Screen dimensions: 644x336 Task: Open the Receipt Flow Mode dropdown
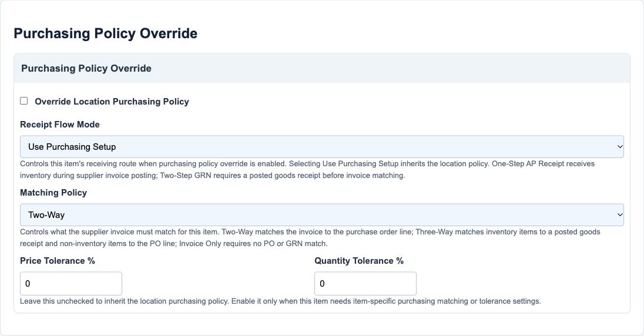(x=321, y=147)
